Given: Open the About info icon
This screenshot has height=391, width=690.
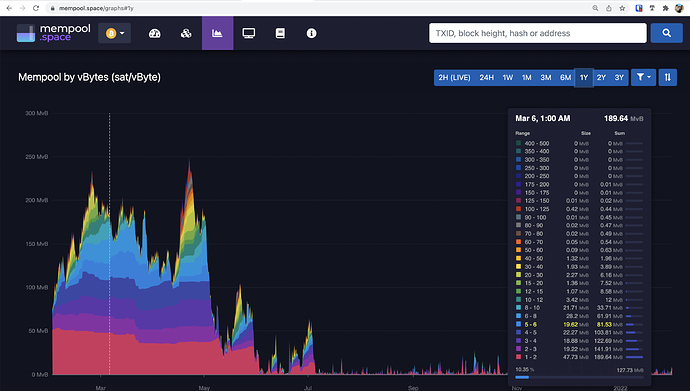Looking at the screenshot, I should tap(312, 33).
